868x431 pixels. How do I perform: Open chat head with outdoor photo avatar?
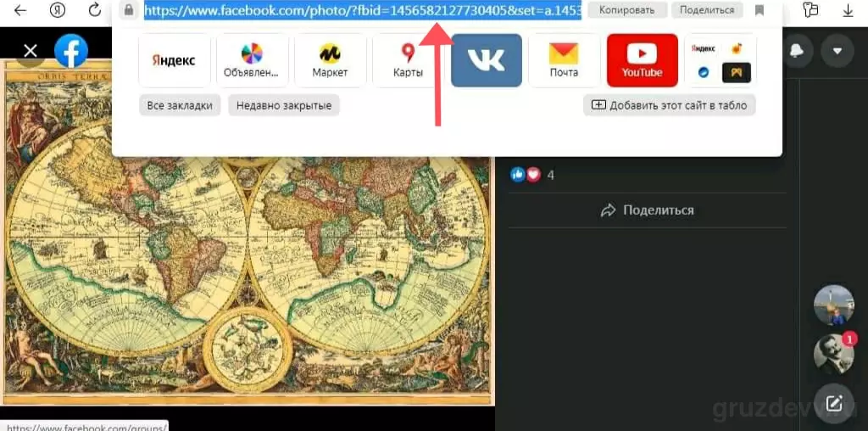[x=834, y=305]
